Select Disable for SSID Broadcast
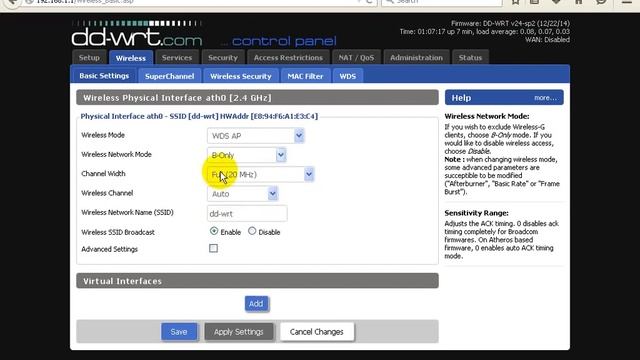Viewport: 640px width, 360px height. click(252, 231)
